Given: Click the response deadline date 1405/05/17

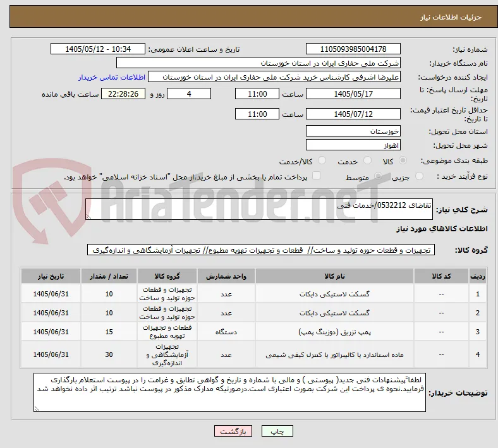Looking at the screenshot, I should tap(353, 94).
